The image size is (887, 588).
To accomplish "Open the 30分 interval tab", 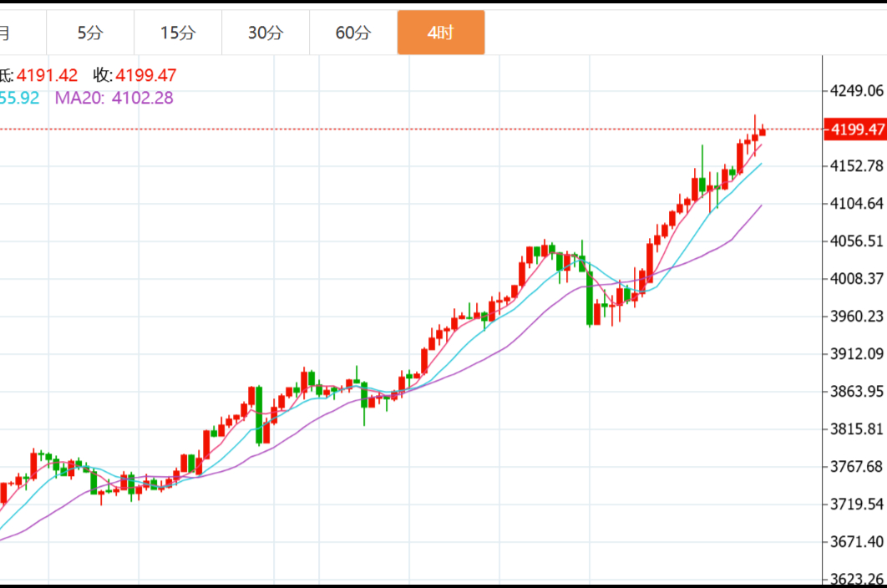I will click(266, 33).
